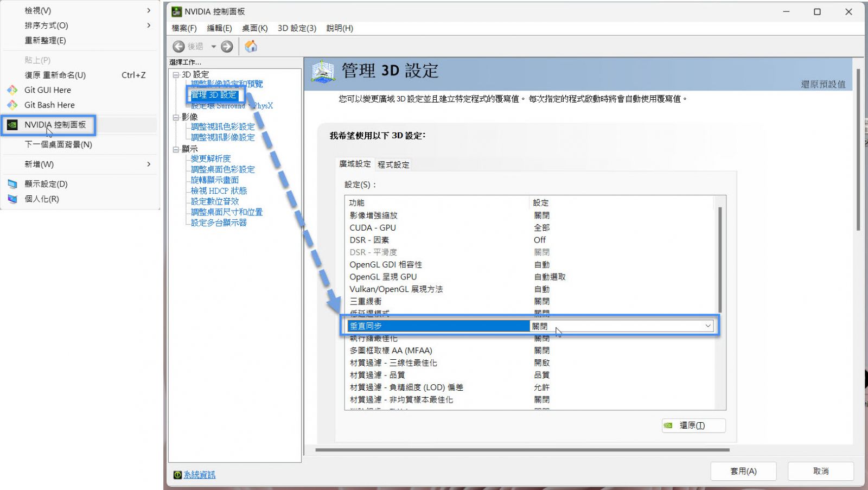Image resolution: width=868 pixels, height=490 pixels.
Task: Collapse the 顯示 tree node
Action: tap(176, 149)
